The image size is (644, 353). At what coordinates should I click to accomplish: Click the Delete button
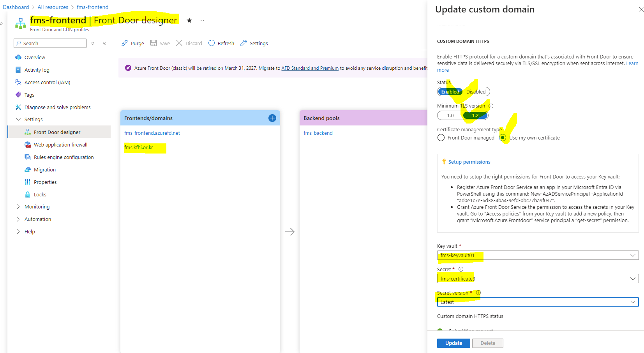point(488,343)
